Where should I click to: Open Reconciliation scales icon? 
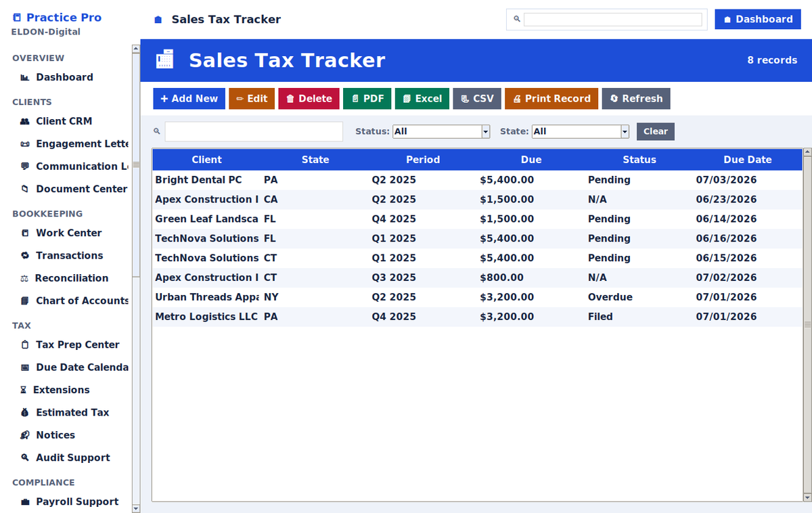[x=24, y=279]
